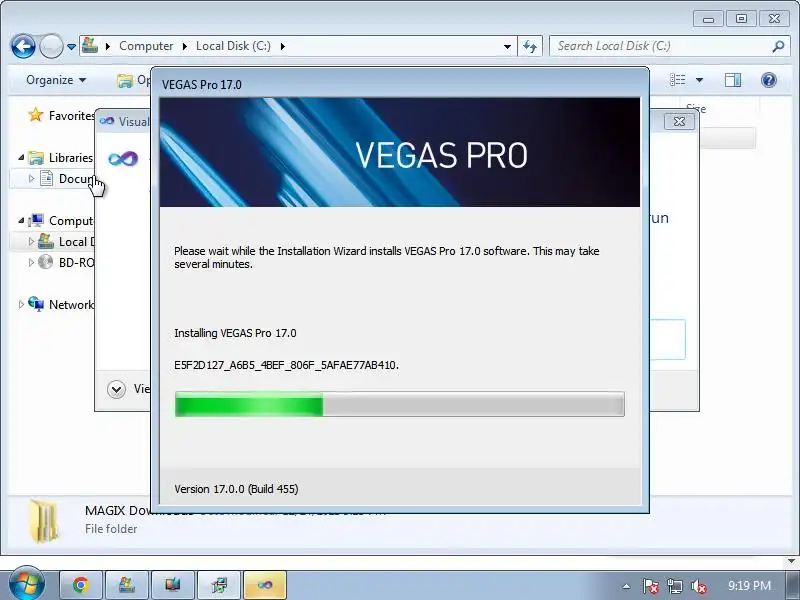Open Explorer help icon
The image size is (800, 600).
tap(769, 80)
